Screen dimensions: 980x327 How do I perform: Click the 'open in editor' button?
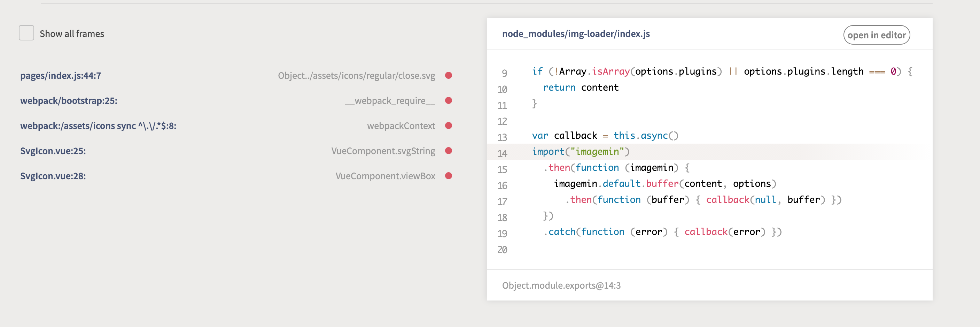coord(877,35)
